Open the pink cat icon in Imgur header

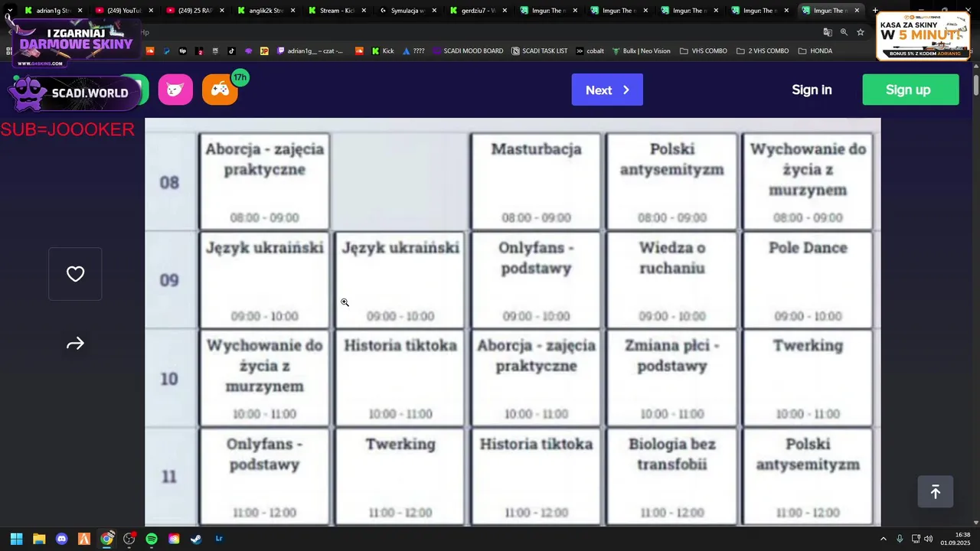point(175,90)
